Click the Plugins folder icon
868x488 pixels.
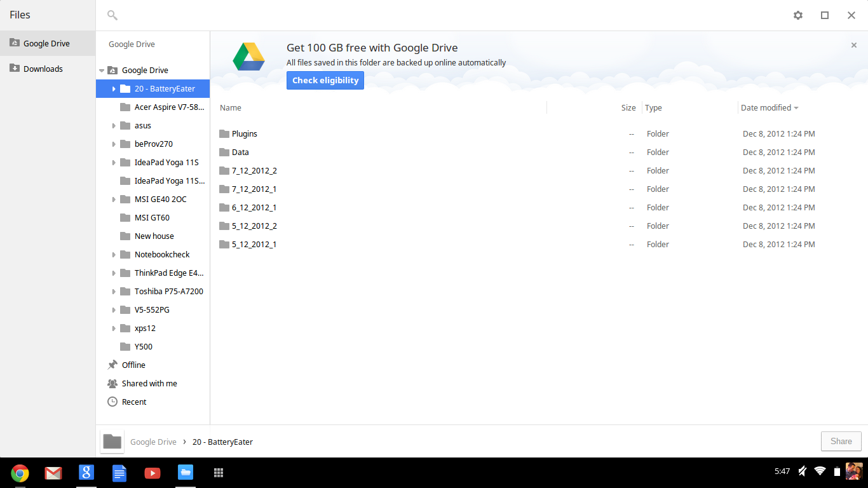[x=224, y=133]
